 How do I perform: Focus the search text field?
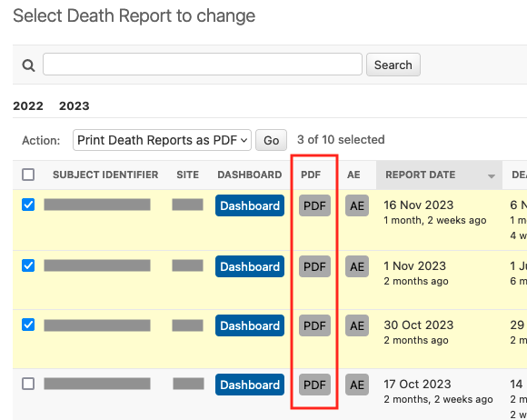(x=203, y=64)
